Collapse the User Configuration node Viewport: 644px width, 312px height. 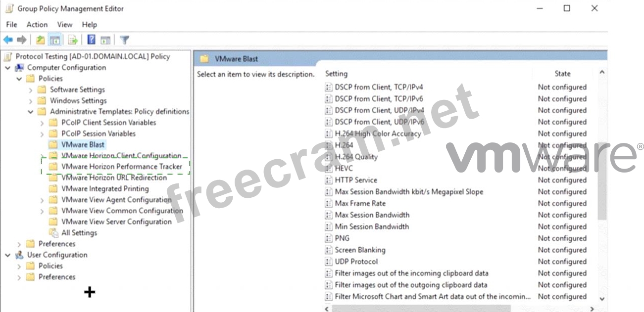(x=7, y=255)
